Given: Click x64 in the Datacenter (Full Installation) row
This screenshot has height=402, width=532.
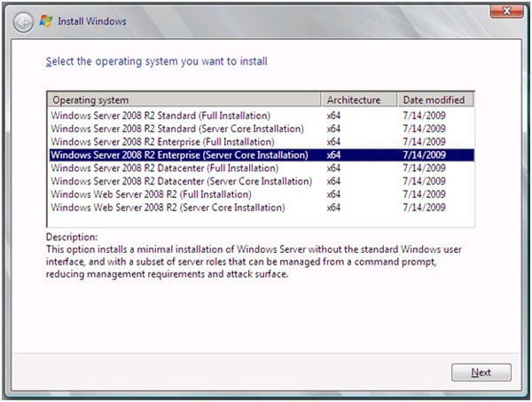Looking at the screenshot, I should [333, 168].
